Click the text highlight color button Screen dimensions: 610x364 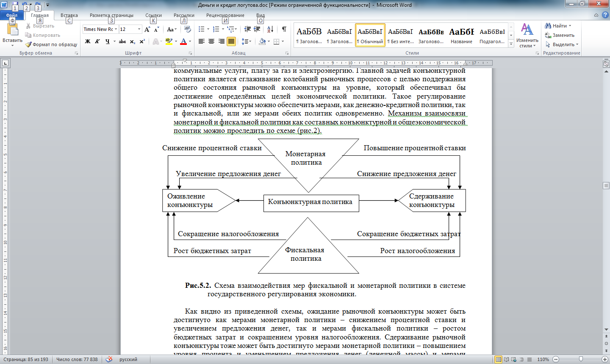click(169, 41)
